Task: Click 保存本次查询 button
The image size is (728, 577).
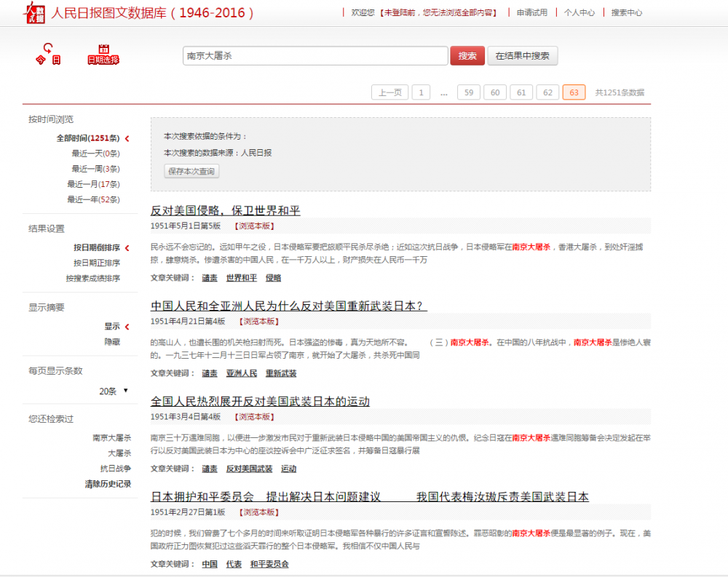Action: (191, 171)
